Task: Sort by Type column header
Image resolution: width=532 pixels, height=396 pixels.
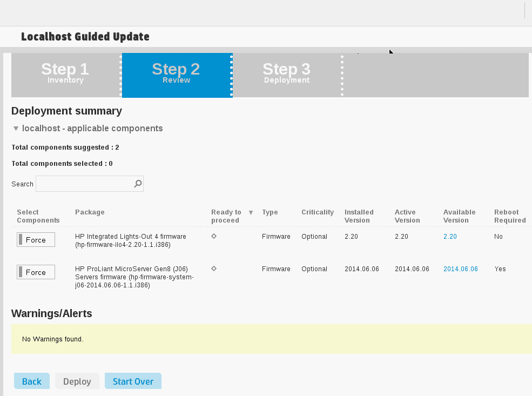Action: click(x=270, y=212)
